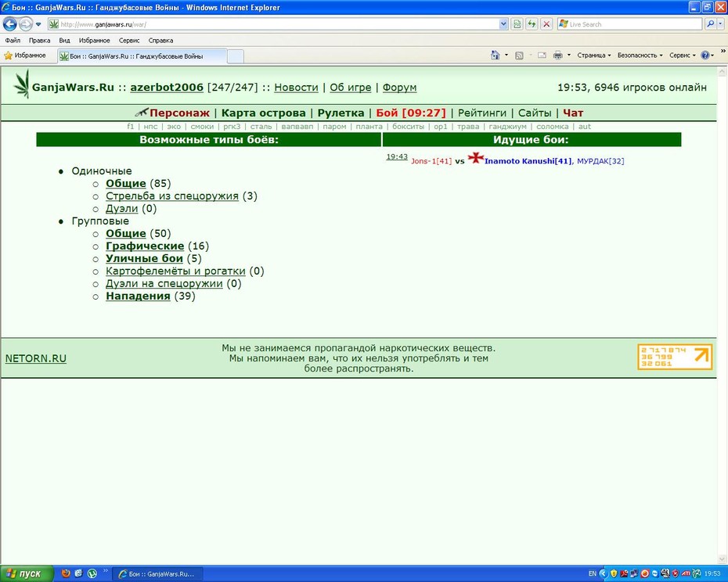Click the gun icon beside Персонаж
Screen dimensions: 728x582
[x=141, y=113]
